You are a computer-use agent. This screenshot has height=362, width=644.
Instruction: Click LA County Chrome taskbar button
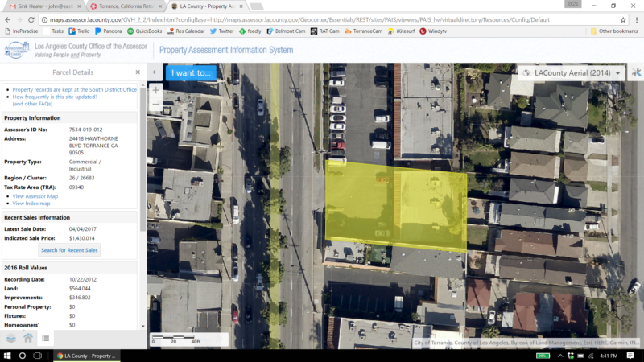[87, 356]
